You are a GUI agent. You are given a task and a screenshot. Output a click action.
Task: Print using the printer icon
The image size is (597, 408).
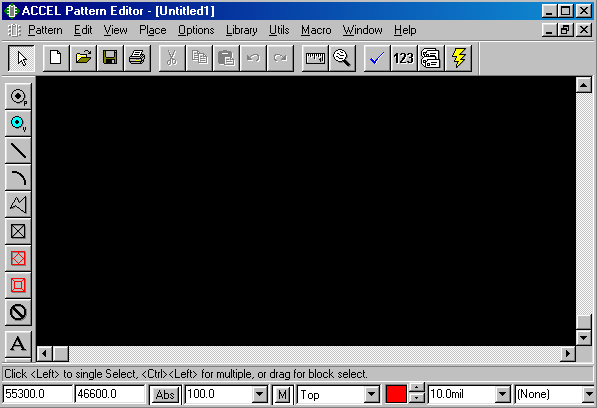(137, 58)
